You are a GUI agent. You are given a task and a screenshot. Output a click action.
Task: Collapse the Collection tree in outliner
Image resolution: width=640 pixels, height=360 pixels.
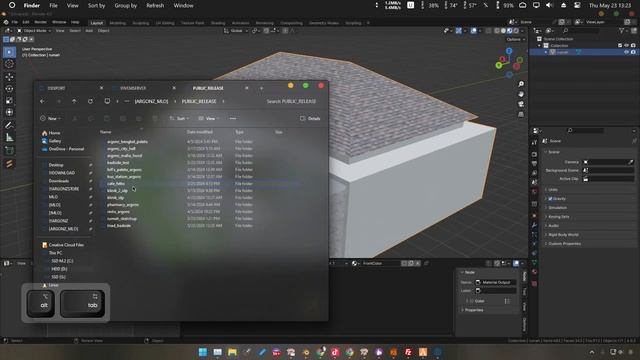540,45
